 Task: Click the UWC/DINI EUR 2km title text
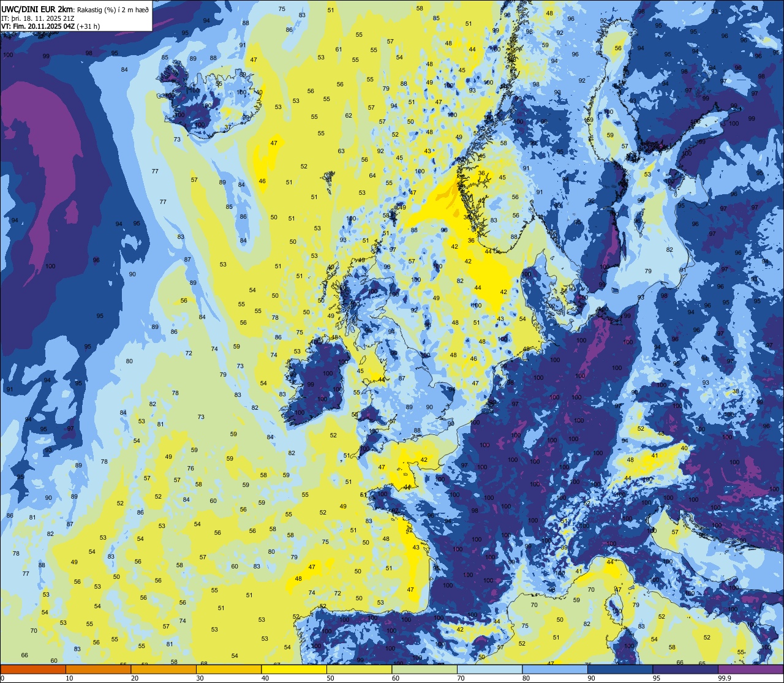(37, 9)
